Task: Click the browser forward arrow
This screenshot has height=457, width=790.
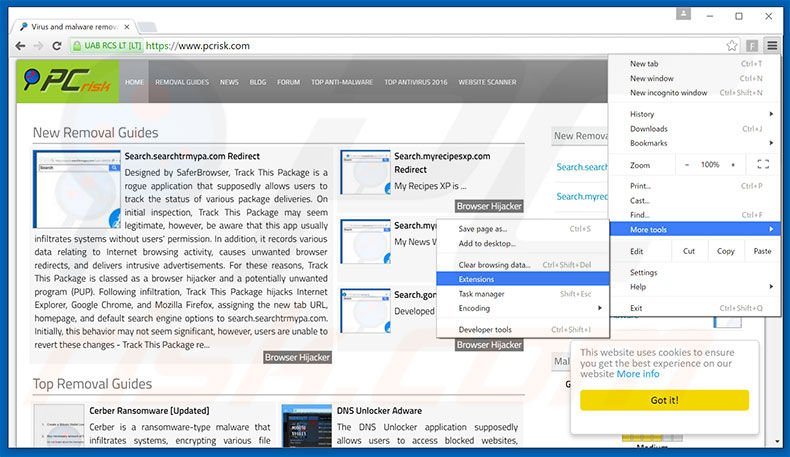Action: point(38,46)
